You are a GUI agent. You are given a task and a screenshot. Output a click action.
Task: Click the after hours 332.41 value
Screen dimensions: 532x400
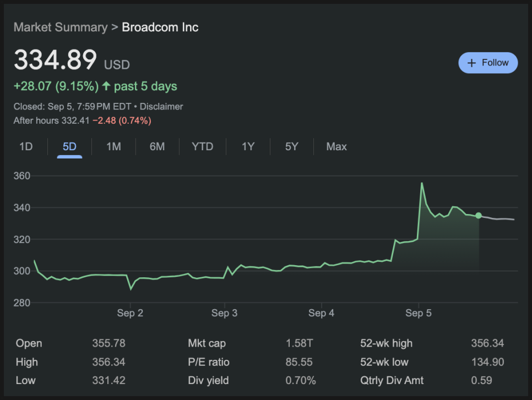click(75, 120)
